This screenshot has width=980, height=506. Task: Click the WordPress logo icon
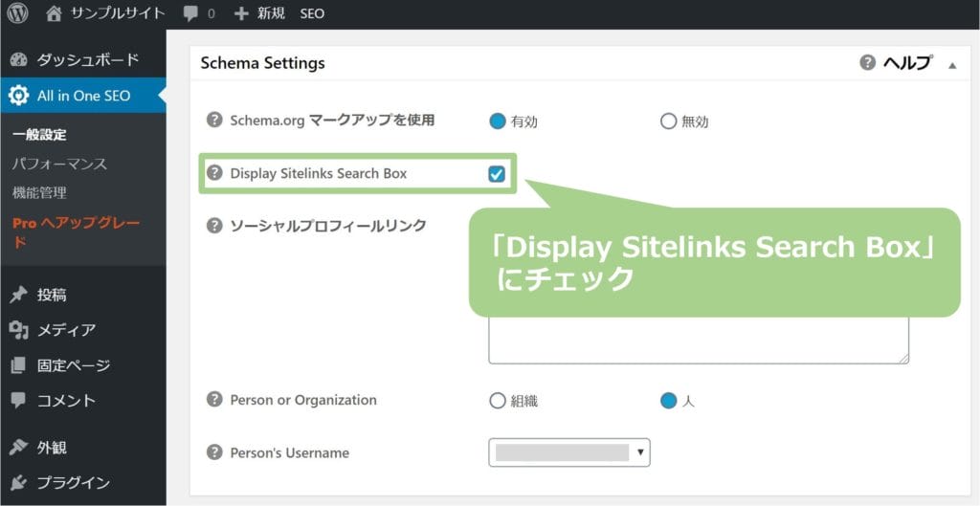[x=18, y=13]
